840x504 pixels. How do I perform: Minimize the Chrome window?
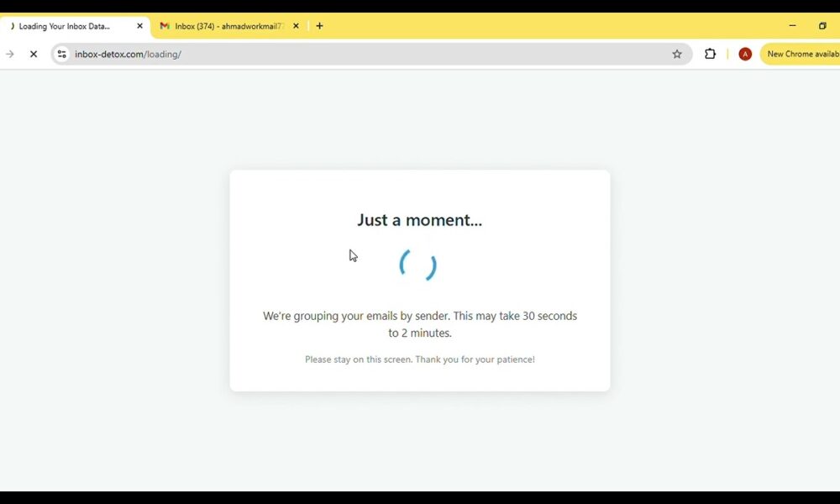tap(792, 26)
